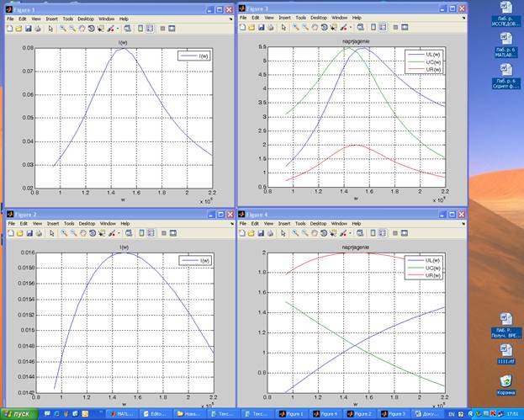Screen dimensions: 524x420
Task: Select Rotate 3D tool in Figure 2
Action: coord(93,233)
